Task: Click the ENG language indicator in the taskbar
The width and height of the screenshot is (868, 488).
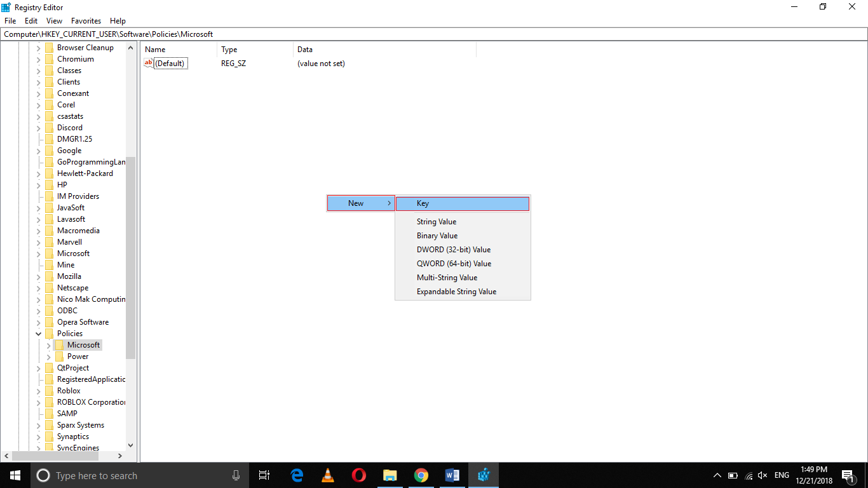Action: [x=781, y=475]
